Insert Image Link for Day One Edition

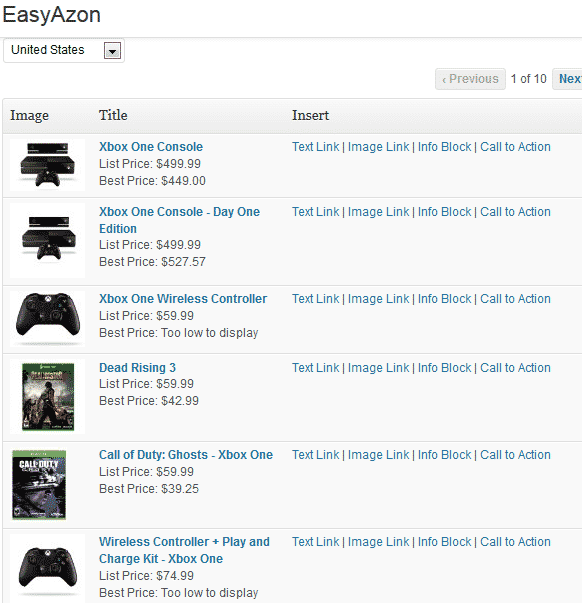(x=379, y=212)
